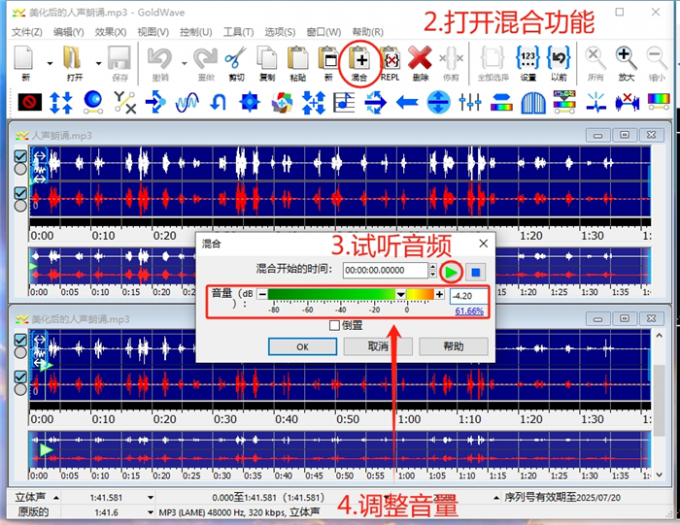This screenshot has width=680, height=525.
Task: Stop the preview with blue square button
Action: tap(475, 272)
